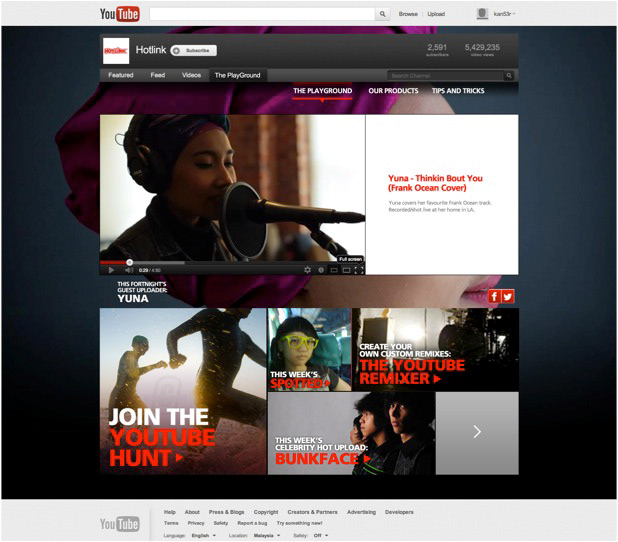This screenshot has width=618, height=542.
Task: Open the Developers footer link
Action: tap(399, 512)
